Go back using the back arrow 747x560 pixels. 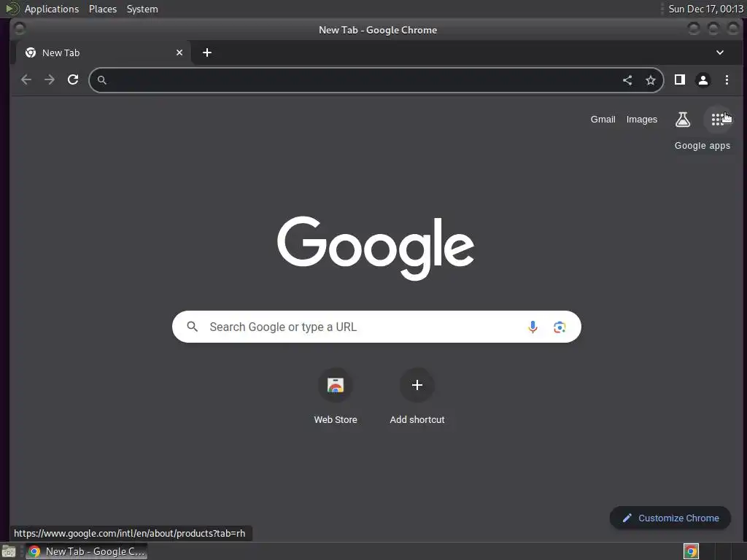(26, 79)
